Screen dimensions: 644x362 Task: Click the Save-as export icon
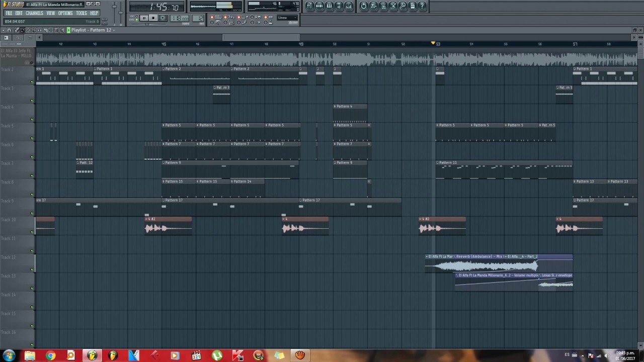point(373,6)
